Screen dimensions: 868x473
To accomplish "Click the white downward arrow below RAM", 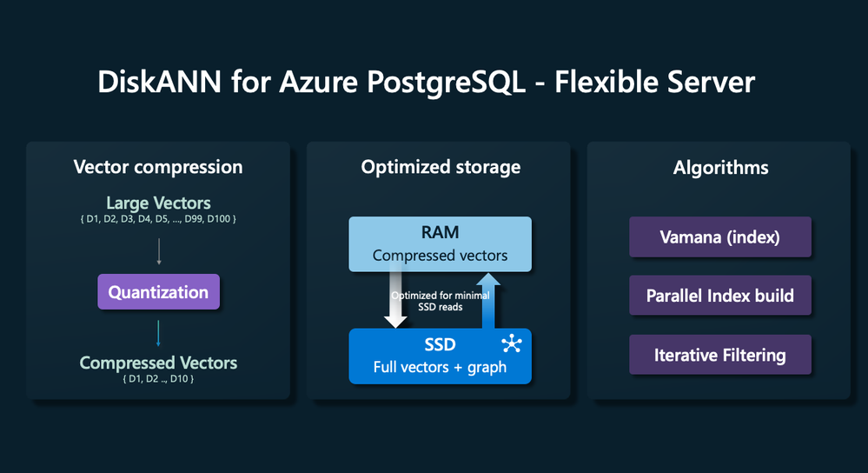I will coord(395,295).
